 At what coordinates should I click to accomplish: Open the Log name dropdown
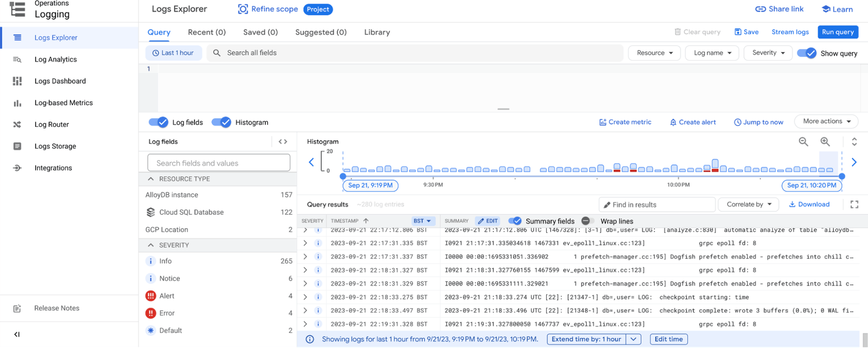[x=712, y=53]
